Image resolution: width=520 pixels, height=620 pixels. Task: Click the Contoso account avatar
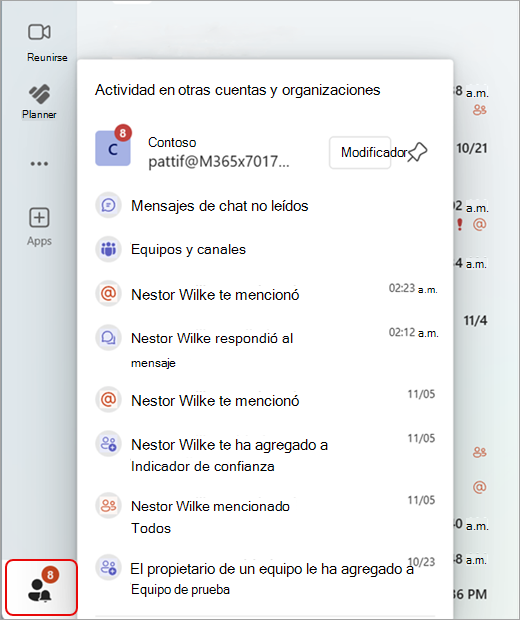113,148
